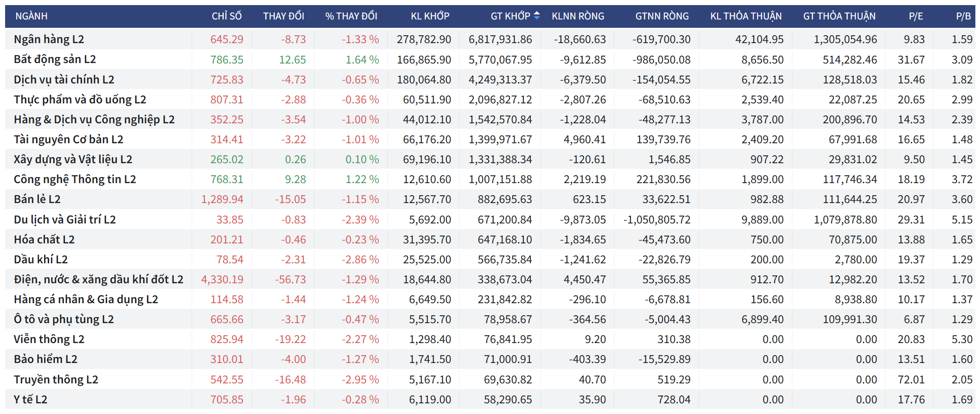This screenshot has width=980, height=414.
Task: Select the Dầu khí L2 sector
Action: 41,260
